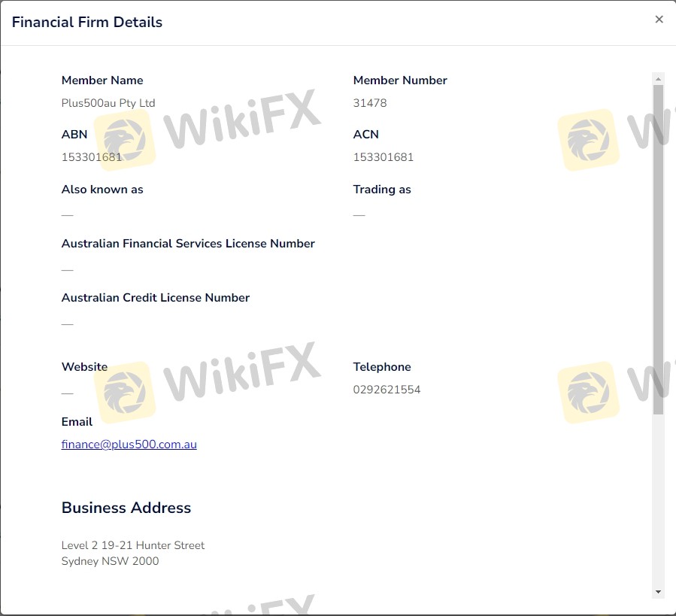Click the Financial Firm Details title
The image size is (676, 616).
87,22
